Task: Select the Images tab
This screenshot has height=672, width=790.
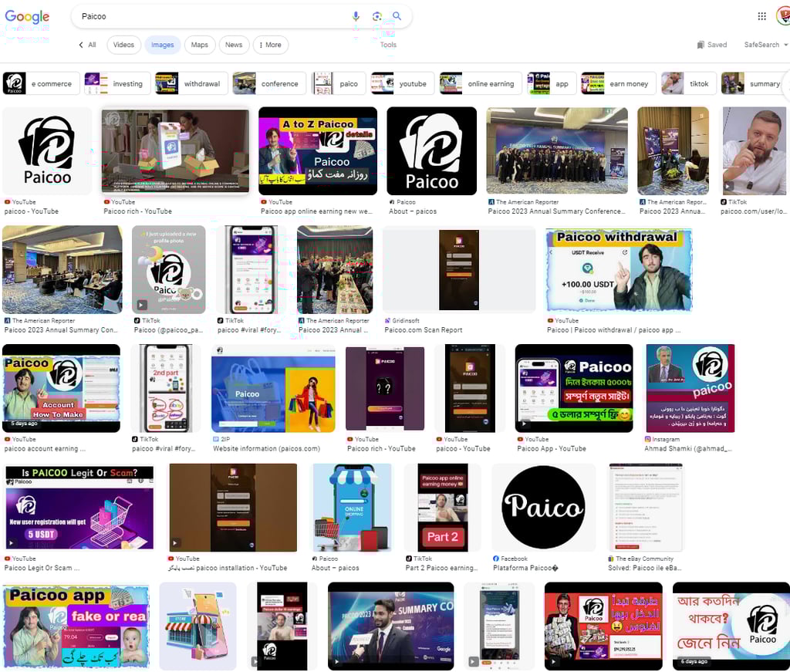Action: pos(162,45)
